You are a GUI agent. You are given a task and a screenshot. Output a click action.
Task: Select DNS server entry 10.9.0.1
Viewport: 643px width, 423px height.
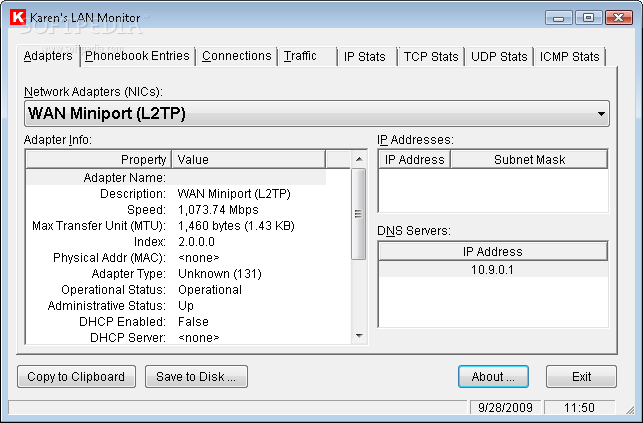493,270
